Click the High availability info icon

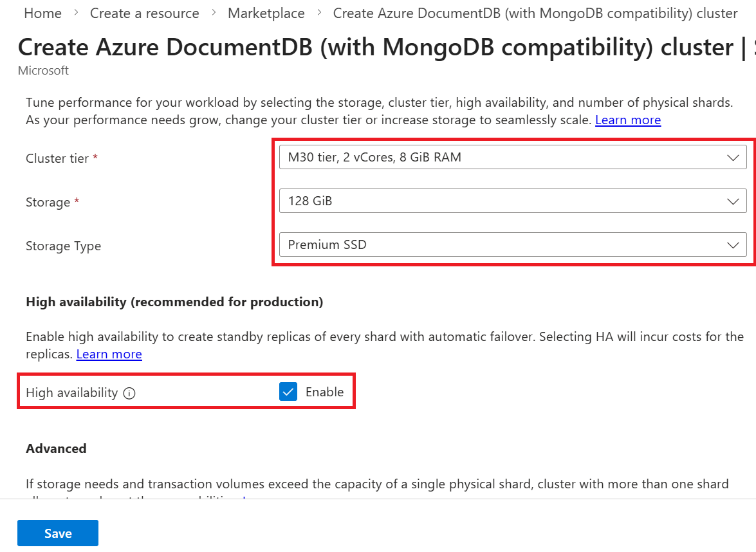point(130,392)
